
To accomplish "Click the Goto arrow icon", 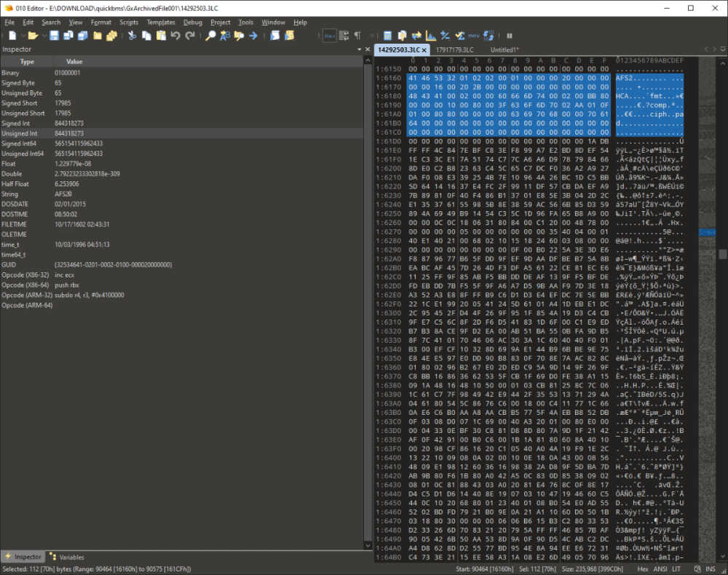I will (x=253, y=35).
